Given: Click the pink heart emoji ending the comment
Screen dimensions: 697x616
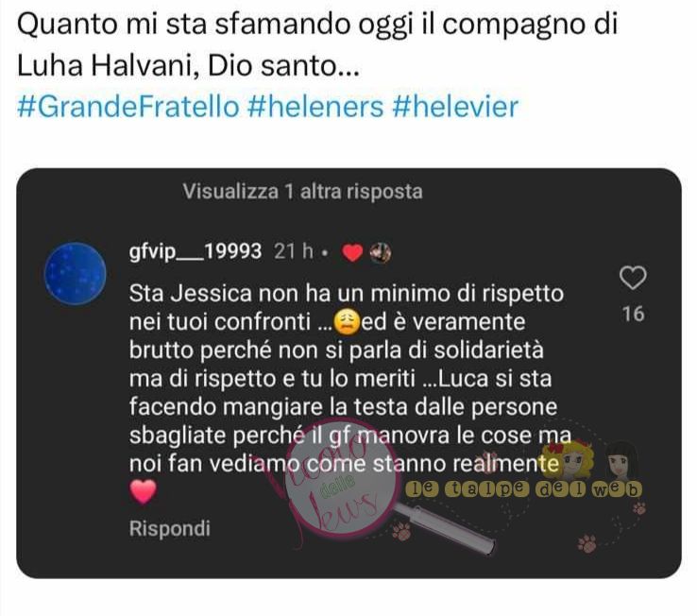Looking at the screenshot, I should pos(143,491).
